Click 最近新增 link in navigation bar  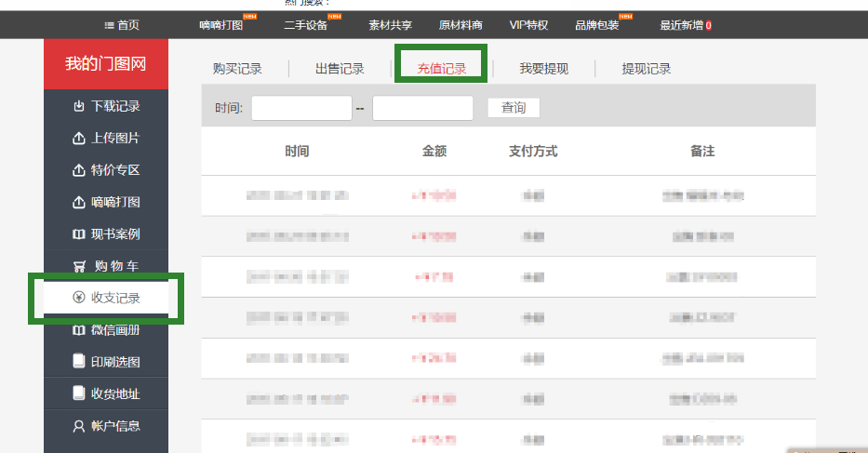685,25
